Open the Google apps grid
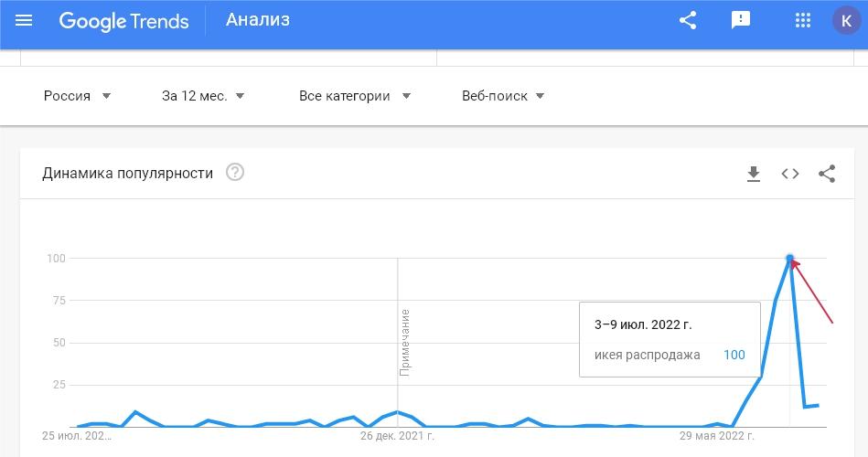The width and height of the screenshot is (868, 457). pyautogui.click(x=803, y=20)
